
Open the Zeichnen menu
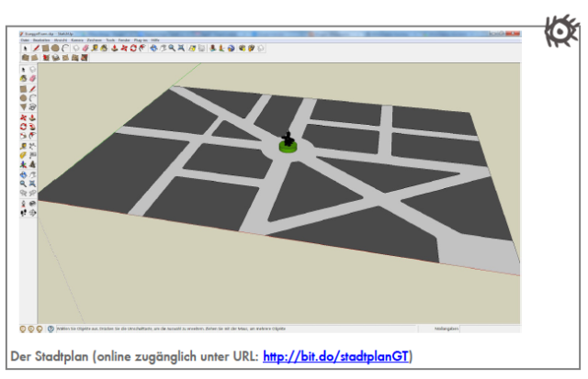pyautogui.click(x=95, y=40)
